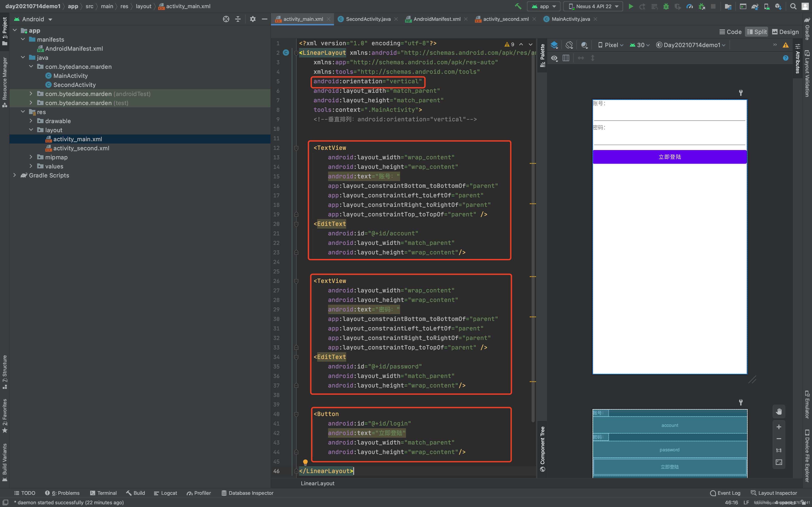This screenshot has height=507, width=812.
Task: Switch editor to Design view mode
Action: 785,32
